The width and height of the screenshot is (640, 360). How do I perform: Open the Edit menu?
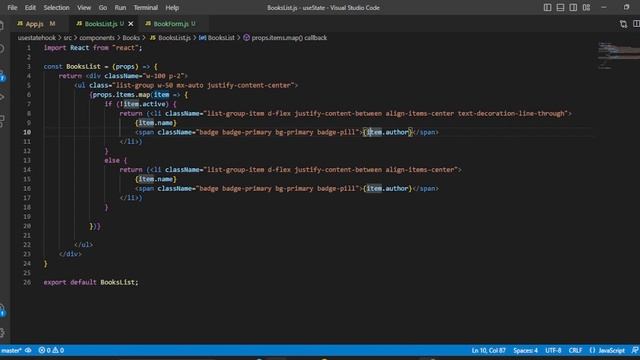pyautogui.click(x=30, y=8)
